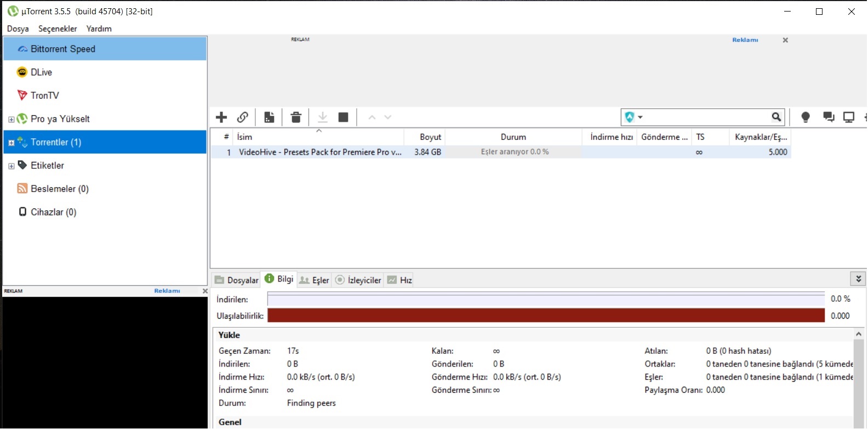The width and height of the screenshot is (868, 429).
Task: Click the '3.84 GB' size cell
Action: tap(427, 152)
